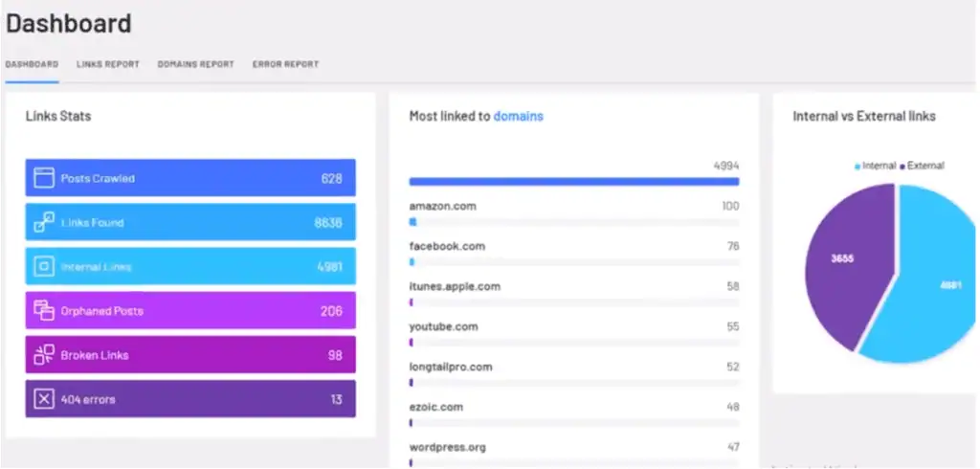The image size is (980, 469).
Task: Click the Orphaned Posts value 206
Action: pos(331,311)
